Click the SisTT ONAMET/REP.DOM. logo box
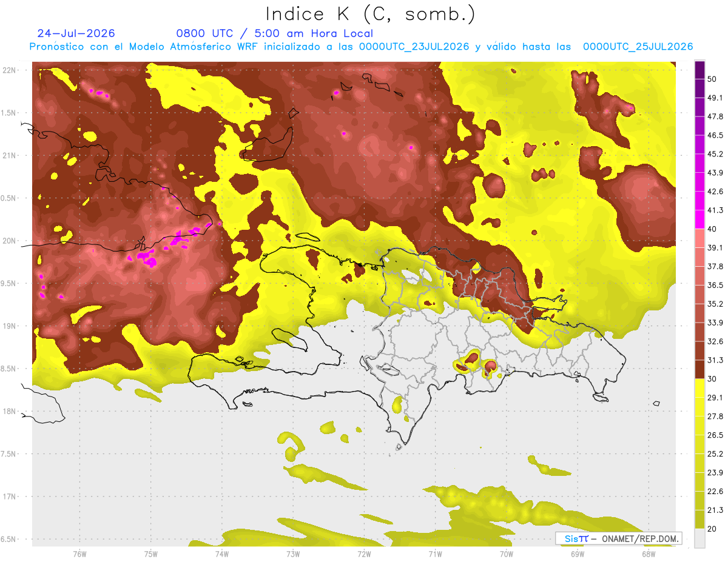 coord(618,538)
